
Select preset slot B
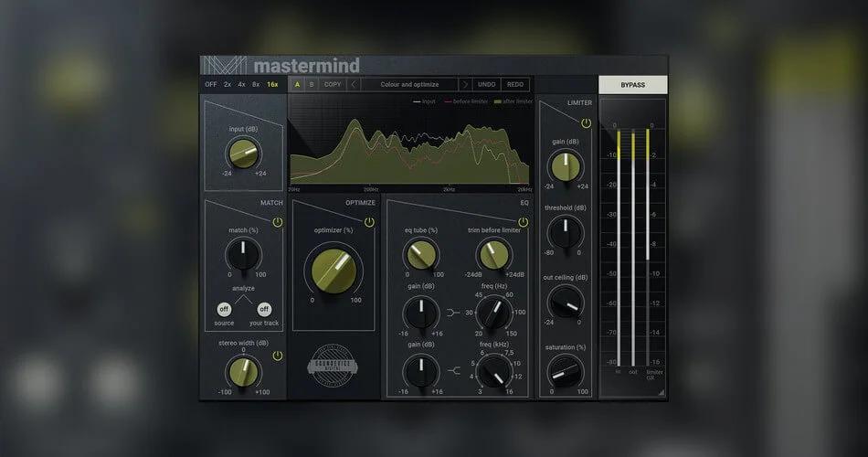[312, 84]
